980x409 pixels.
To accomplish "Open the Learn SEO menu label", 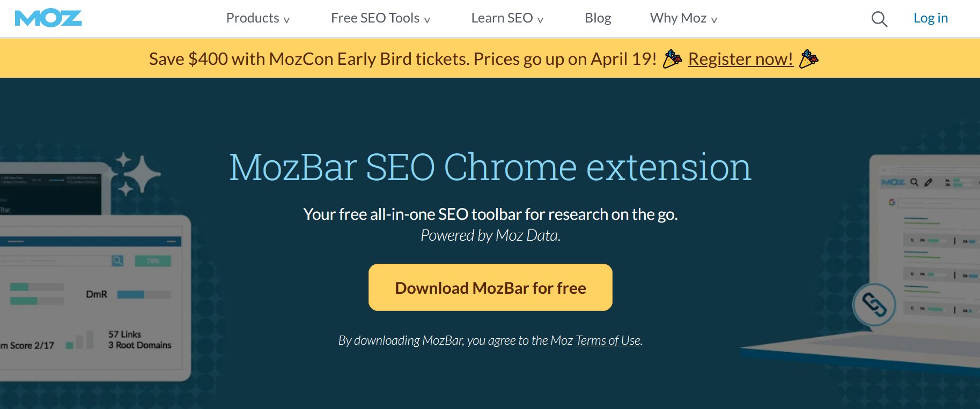I will click(x=502, y=18).
